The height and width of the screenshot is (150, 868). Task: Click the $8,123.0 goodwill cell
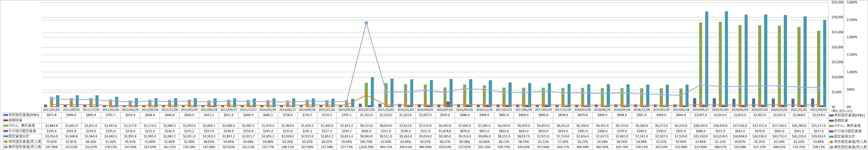pos(366,126)
